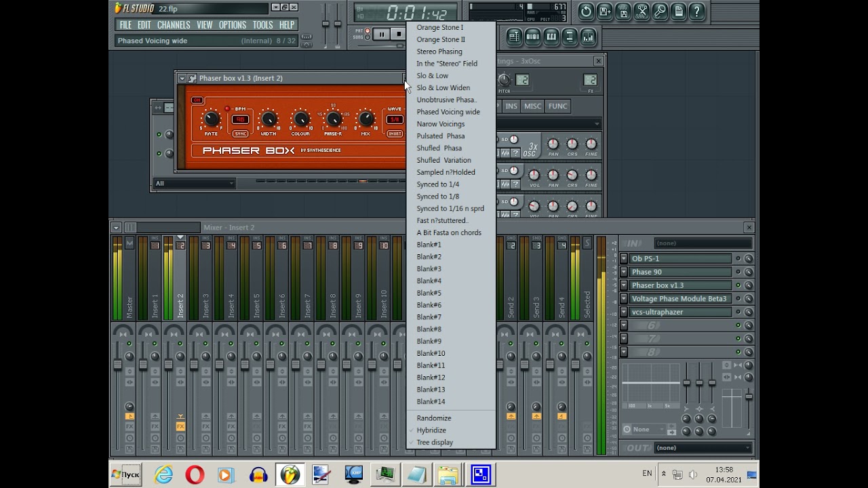This screenshot has width=868, height=488.
Task: Click the pause button in transport
Action: coord(382,34)
